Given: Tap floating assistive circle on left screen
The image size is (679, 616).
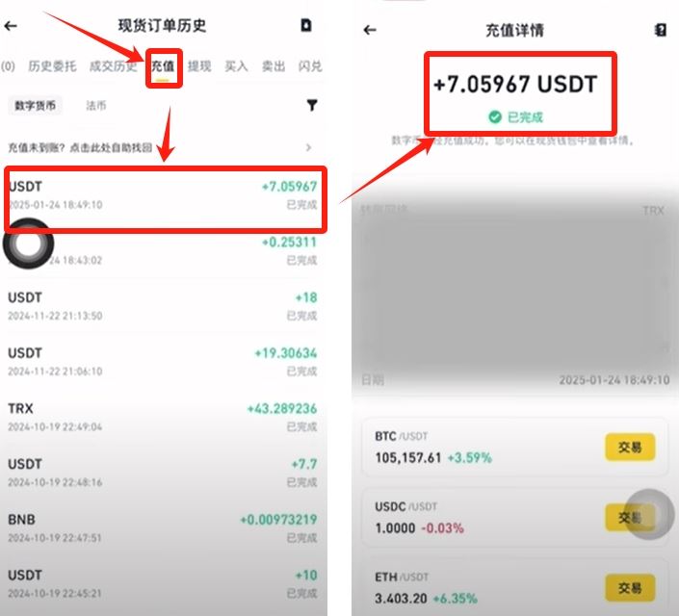Looking at the screenshot, I should click(28, 244).
